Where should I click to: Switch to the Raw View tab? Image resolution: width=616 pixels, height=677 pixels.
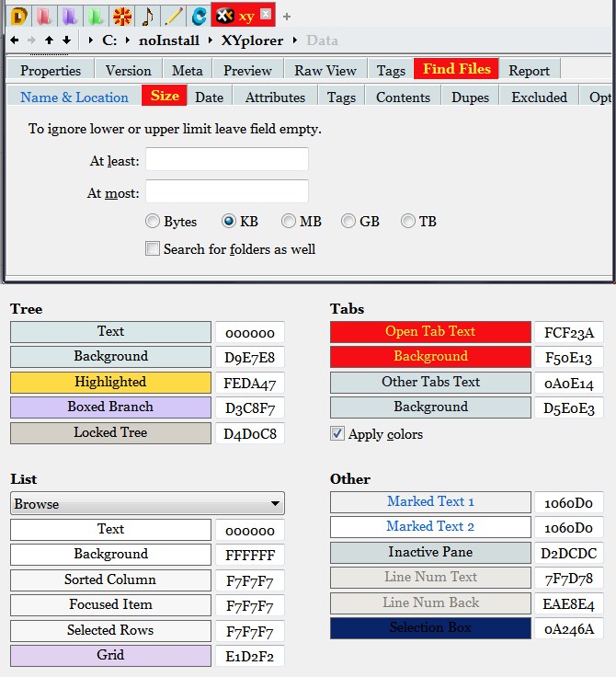point(325,71)
